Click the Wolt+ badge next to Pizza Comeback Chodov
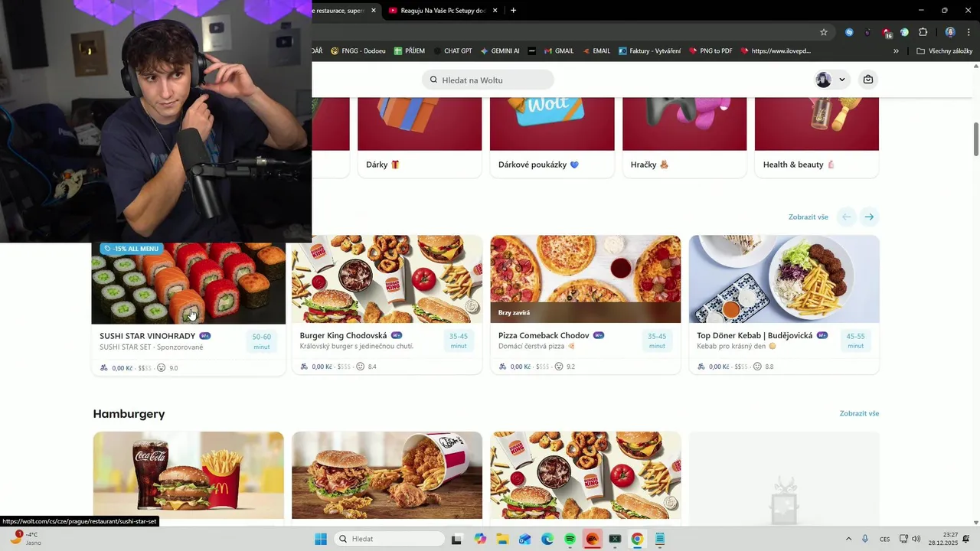This screenshot has height=551, width=980. pyautogui.click(x=599, y=335)
